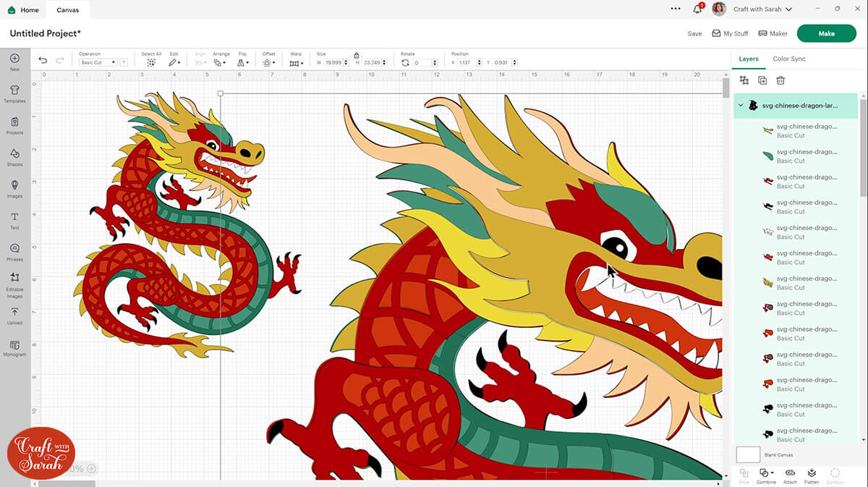Open the Editable Images tool
868x487 pixels.
coord(14,285)
